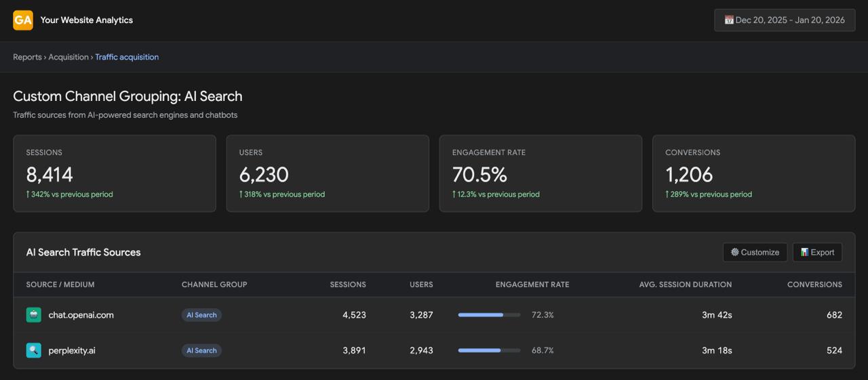Click the AI Search tag in perplexity.ai row

[x=201, y=350]
